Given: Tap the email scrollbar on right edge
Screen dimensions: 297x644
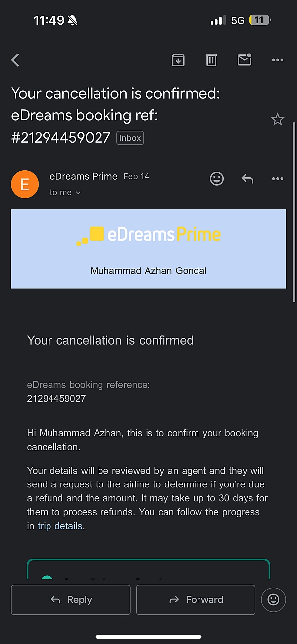Looking at the screenshot, I should tap(294, 211).
